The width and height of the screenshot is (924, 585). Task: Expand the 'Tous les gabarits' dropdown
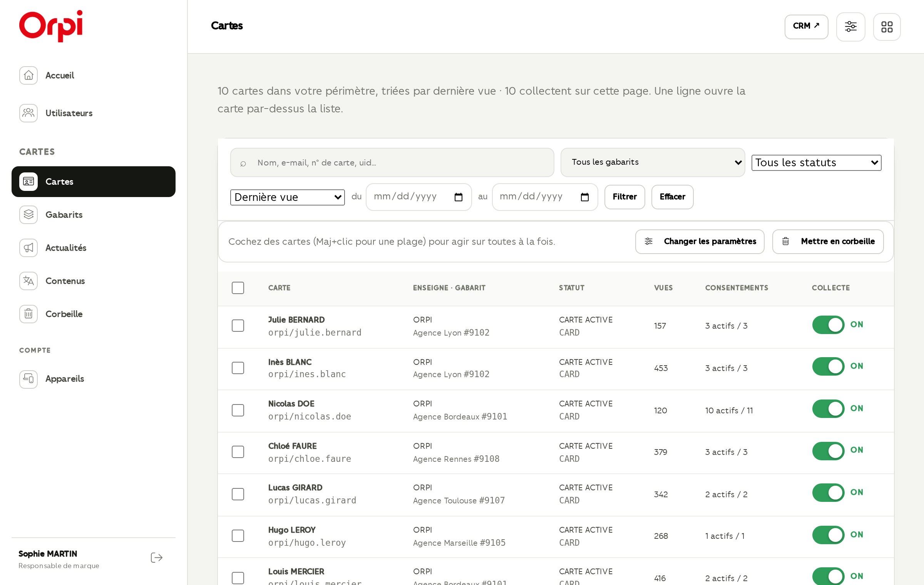click(653, 162)
